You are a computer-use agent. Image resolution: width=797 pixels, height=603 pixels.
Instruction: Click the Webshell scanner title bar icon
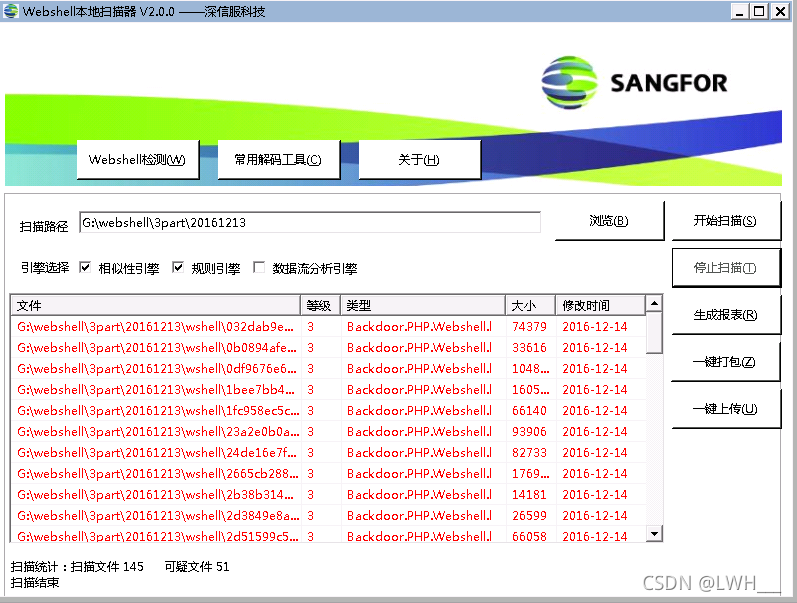pos(11,11)
